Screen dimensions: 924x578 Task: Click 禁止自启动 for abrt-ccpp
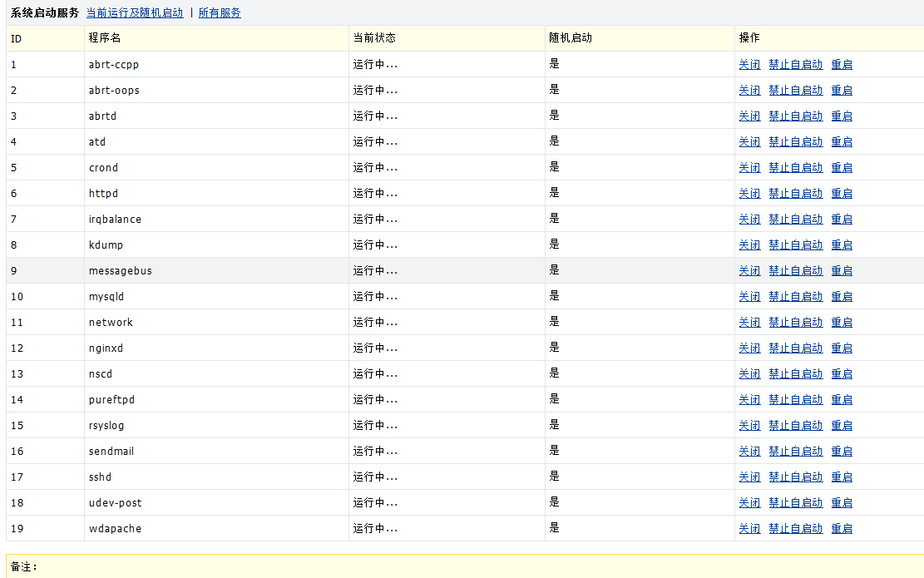[796, 64]
